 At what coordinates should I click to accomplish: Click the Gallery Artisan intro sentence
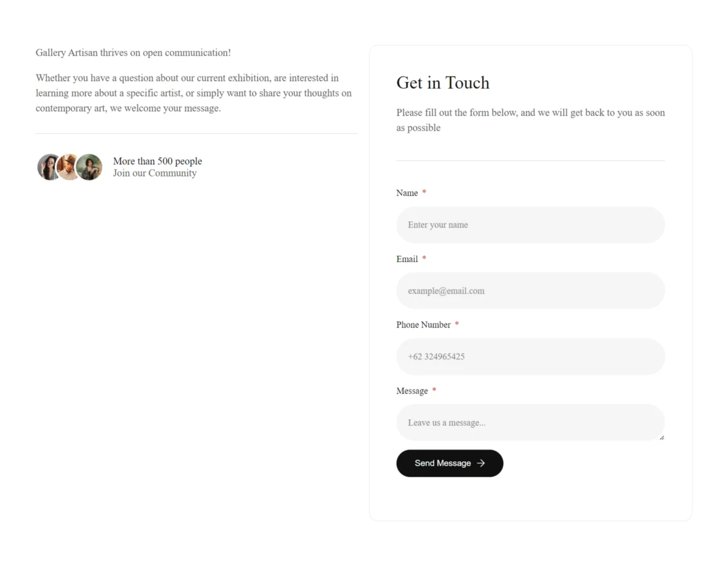[x=133, y=53]
